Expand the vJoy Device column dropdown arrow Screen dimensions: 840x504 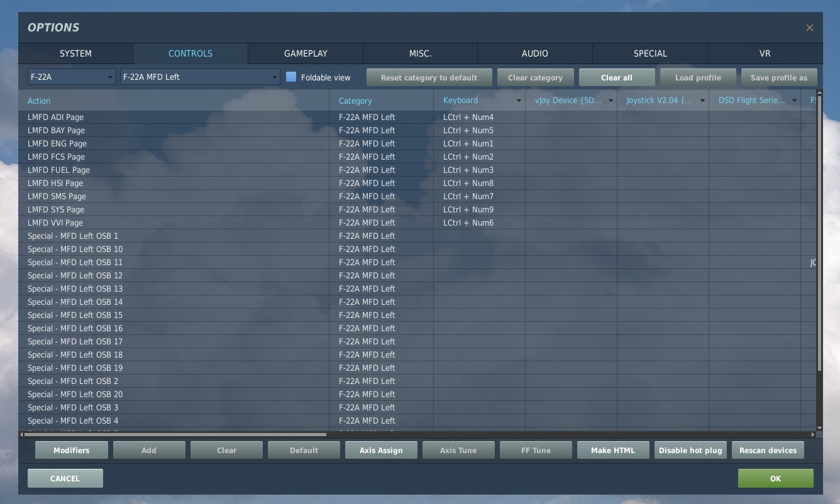(x=611, y=101)
